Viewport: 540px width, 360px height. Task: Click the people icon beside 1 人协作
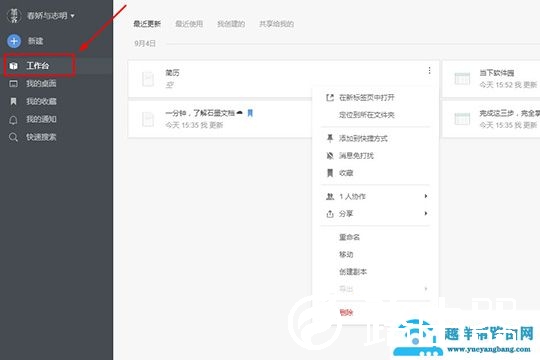point(330,196)
